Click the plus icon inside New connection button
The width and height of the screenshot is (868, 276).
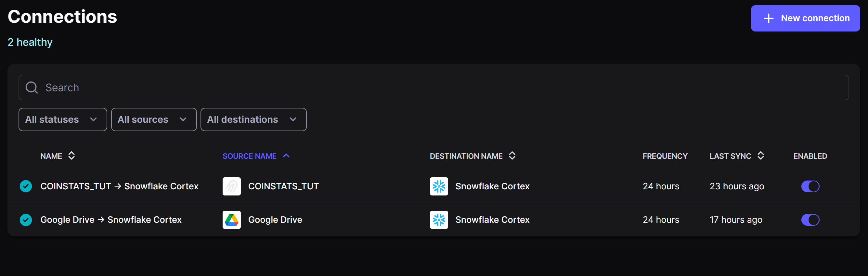(x=768, y=18)
